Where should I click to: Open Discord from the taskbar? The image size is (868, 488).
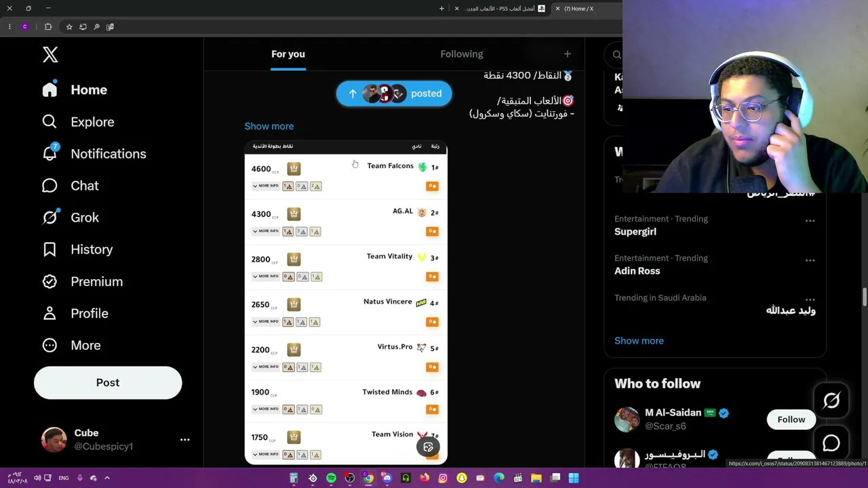point(387,479)
